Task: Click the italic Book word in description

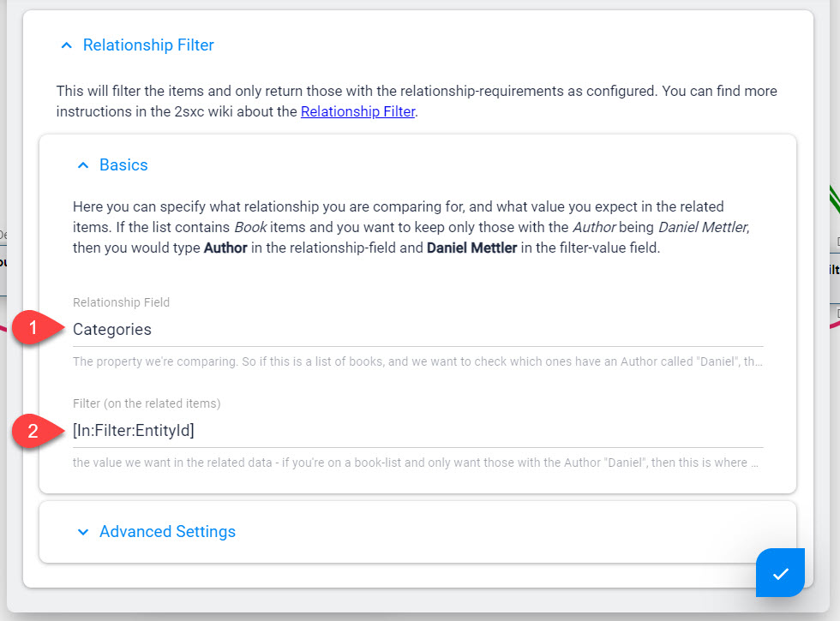Action: point(250,227)
